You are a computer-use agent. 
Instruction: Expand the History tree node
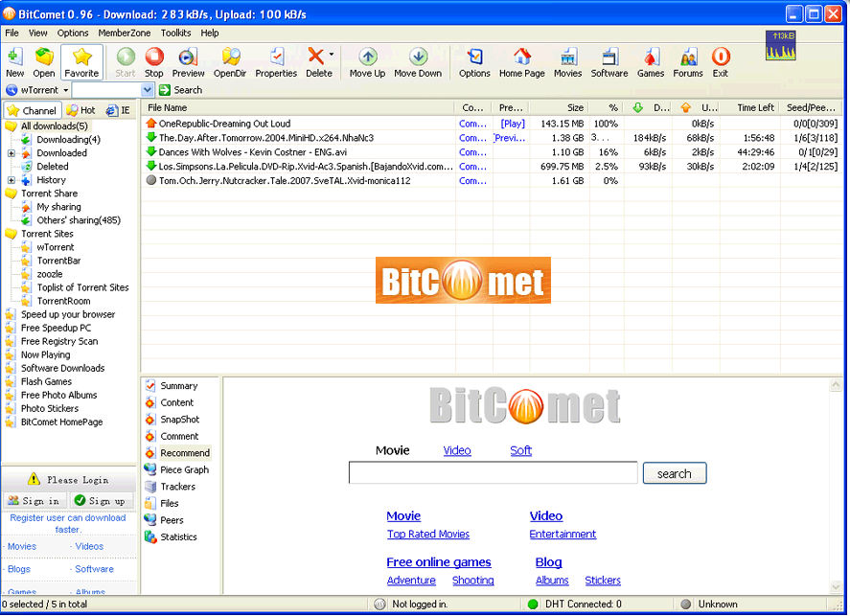pyautogui.click(x=11, y=180)
